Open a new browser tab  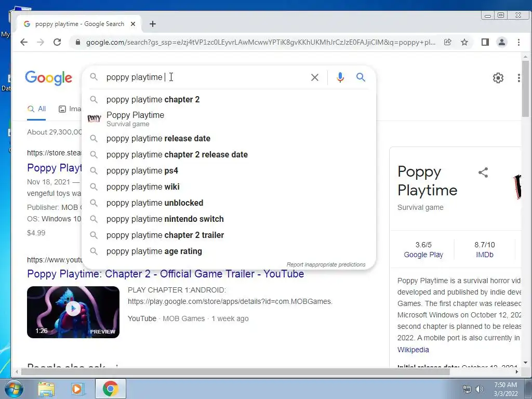point(153,24)
